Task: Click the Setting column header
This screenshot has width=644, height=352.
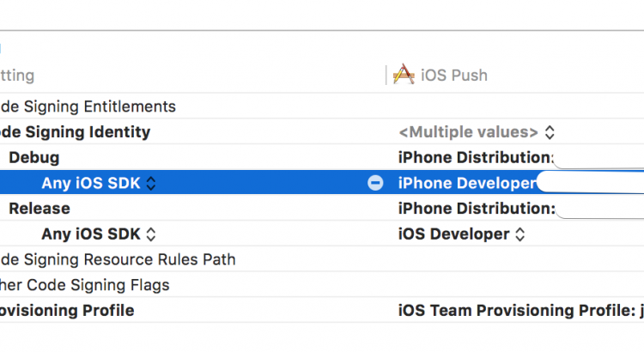Action: point(17,76)
